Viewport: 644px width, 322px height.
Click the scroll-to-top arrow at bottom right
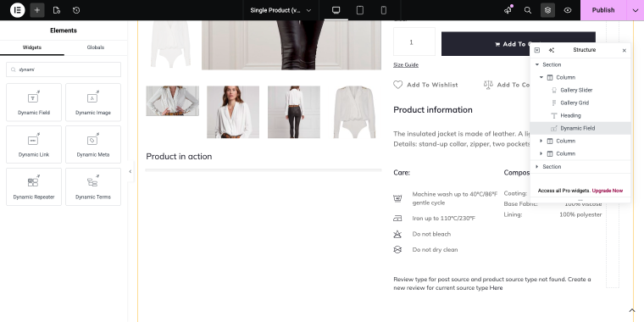[x=632, y=310]
